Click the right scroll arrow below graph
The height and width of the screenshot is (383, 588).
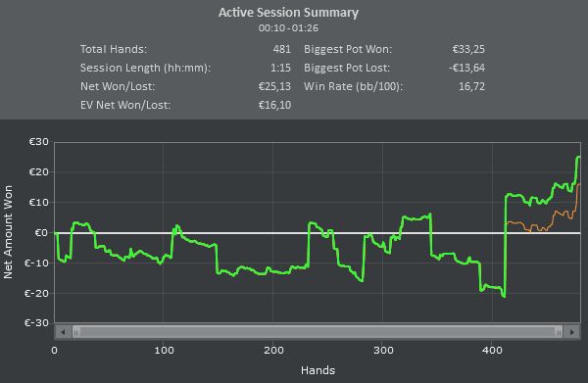click(x=572, y=332)
